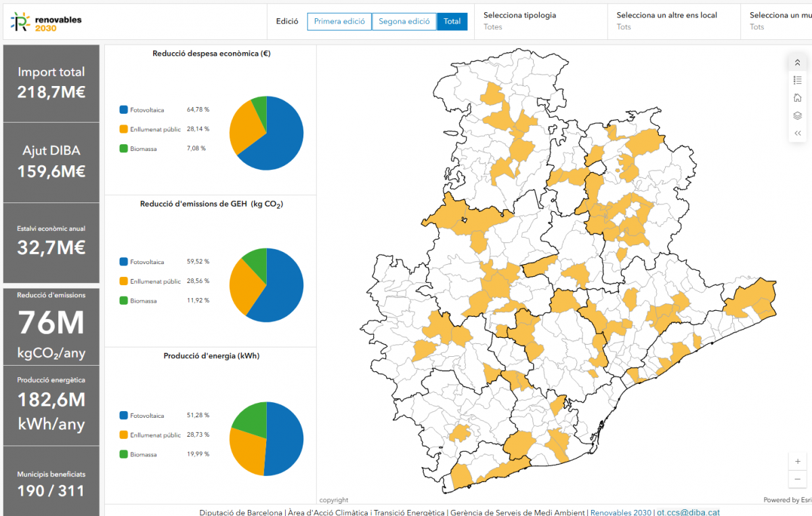Click the blue Fotovoltaica legend square under Reducció despesa

[123, 110]
